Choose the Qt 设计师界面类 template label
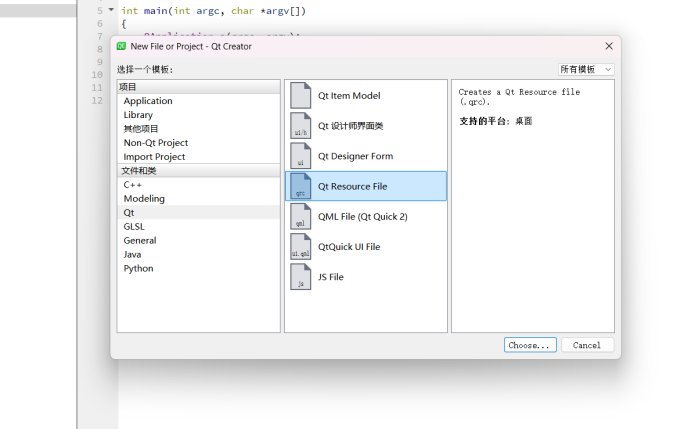692x429 pixels. [350, 126]
